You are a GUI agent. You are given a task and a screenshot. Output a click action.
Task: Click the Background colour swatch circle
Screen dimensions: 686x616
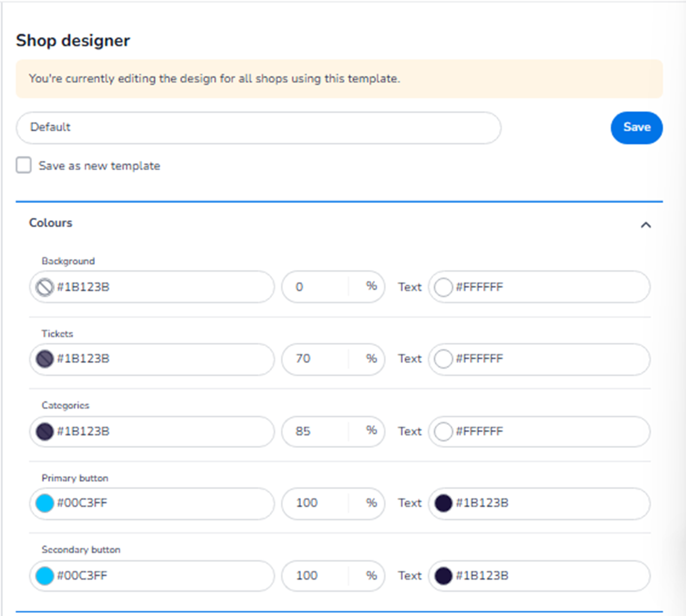pos(44,287)
